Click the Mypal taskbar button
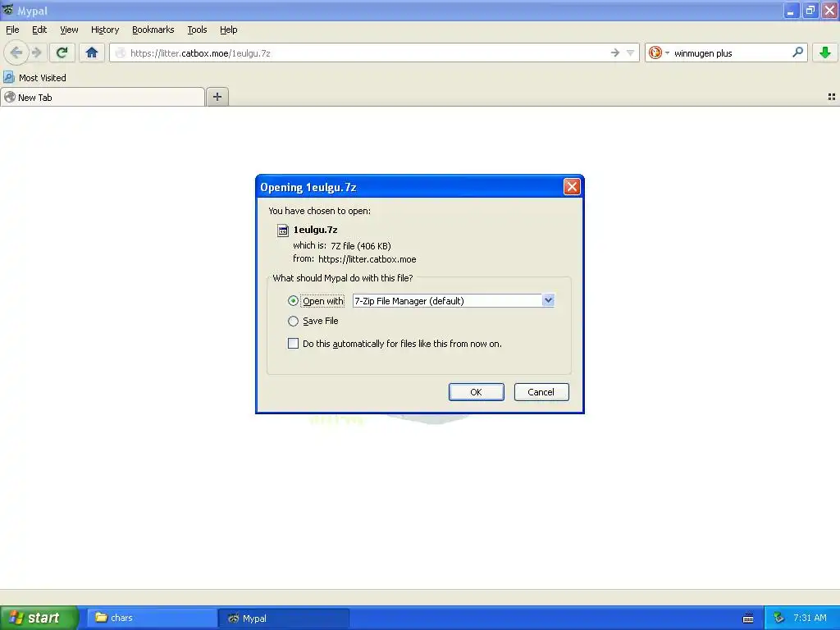 pyautogui.click(x=283, y=618)
